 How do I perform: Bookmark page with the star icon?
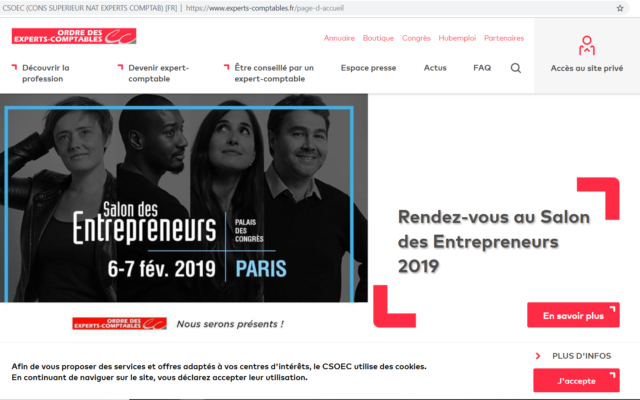[x=620, y=8]
